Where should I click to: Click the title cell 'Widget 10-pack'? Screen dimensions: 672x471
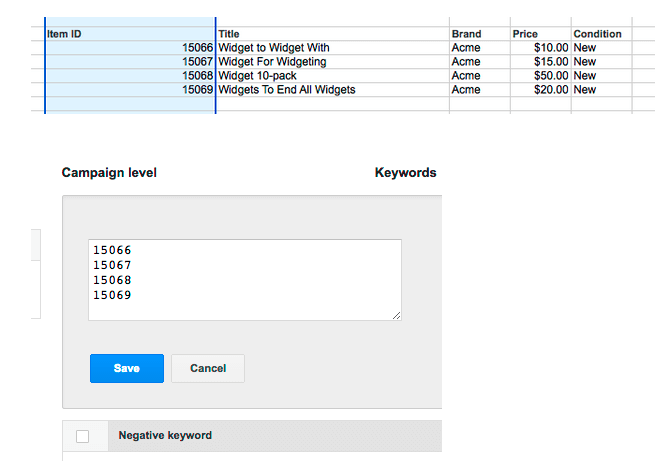tap(332, 76)
